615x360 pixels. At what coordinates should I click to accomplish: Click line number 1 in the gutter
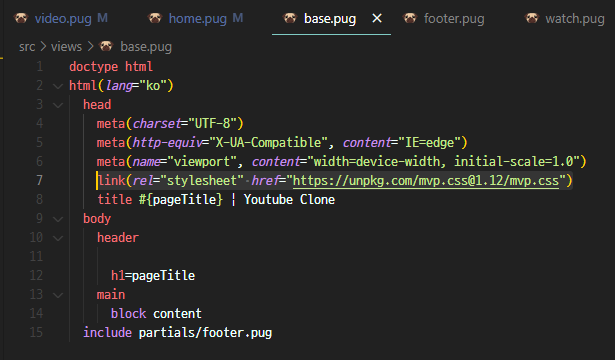click(39, 66)
